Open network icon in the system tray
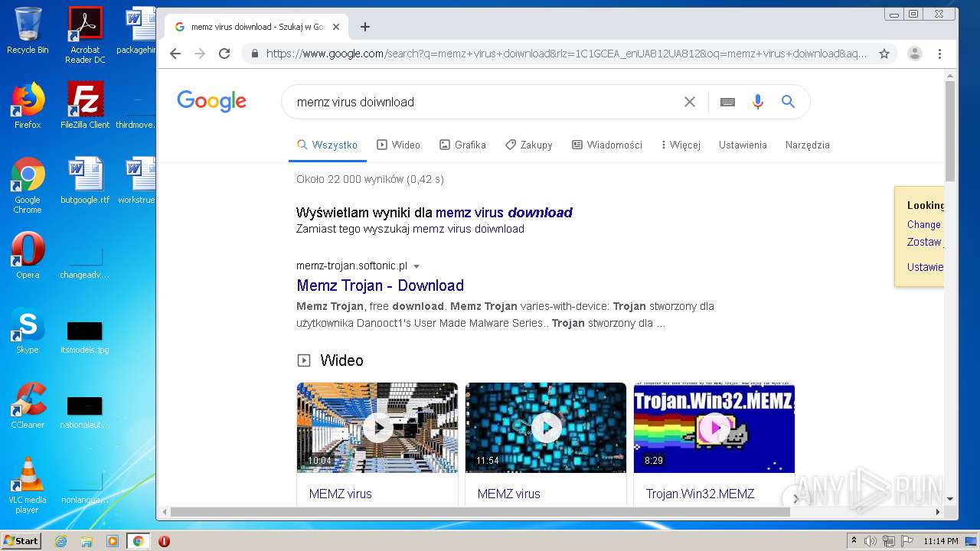 click(890, 541)
